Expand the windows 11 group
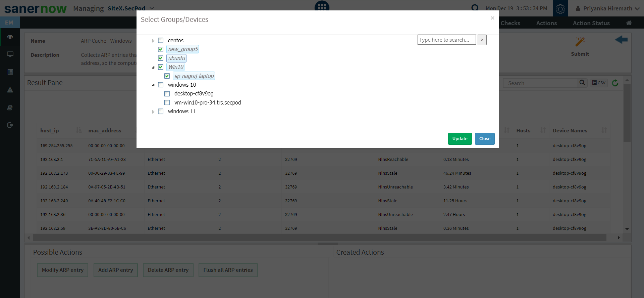Screen dimensions: 644x298 pos(153,112)
